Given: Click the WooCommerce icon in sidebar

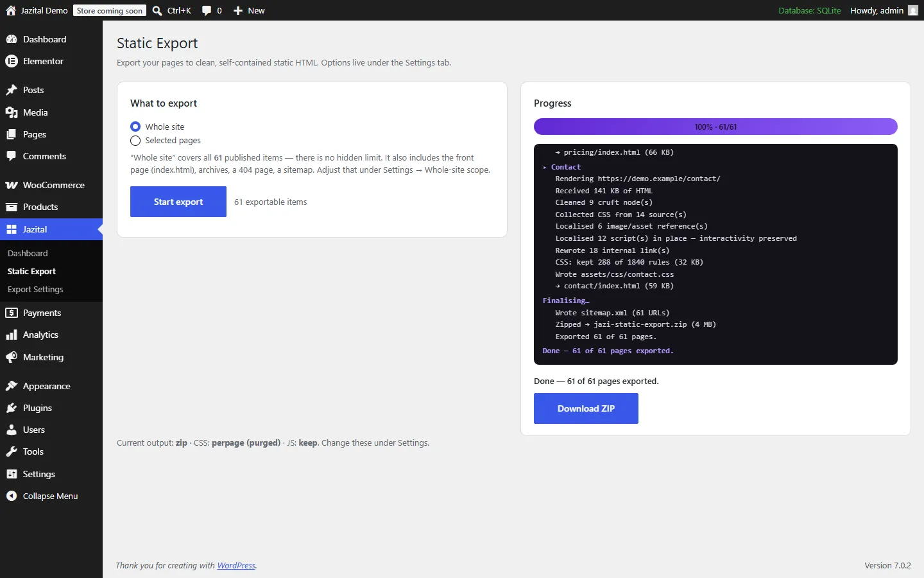Looking at the screenshot, I should [x=12, y=185].
